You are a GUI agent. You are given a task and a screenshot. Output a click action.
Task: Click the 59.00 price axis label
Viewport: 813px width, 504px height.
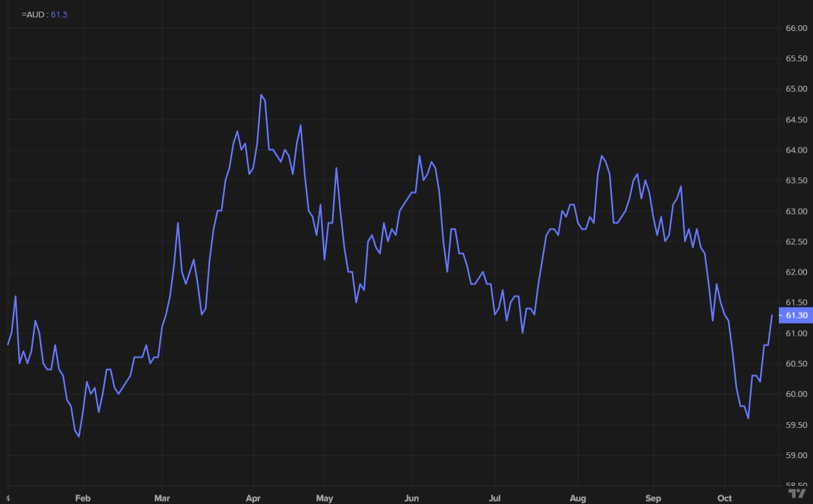[x=797, y=456]
